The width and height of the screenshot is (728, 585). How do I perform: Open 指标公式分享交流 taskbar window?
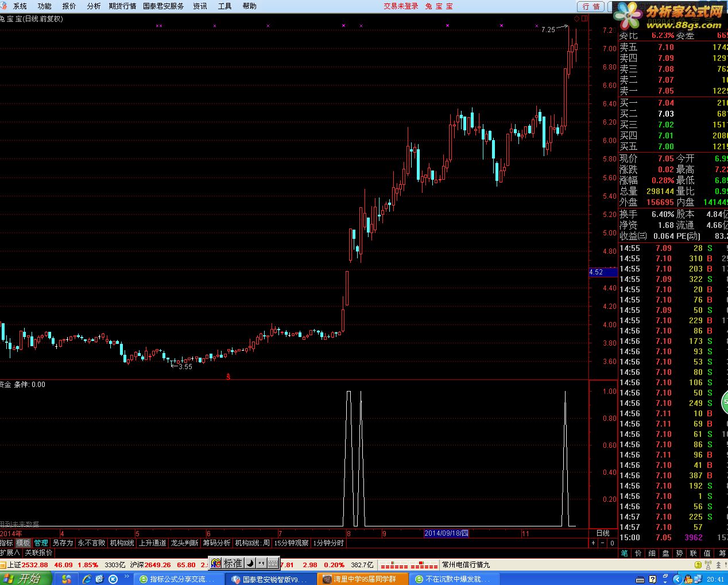pos(178,579)
